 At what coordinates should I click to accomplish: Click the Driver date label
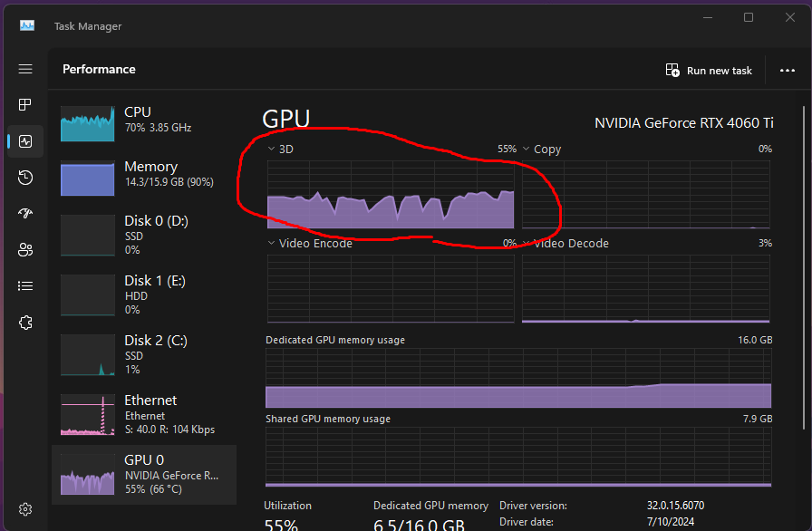pos(527,522)
